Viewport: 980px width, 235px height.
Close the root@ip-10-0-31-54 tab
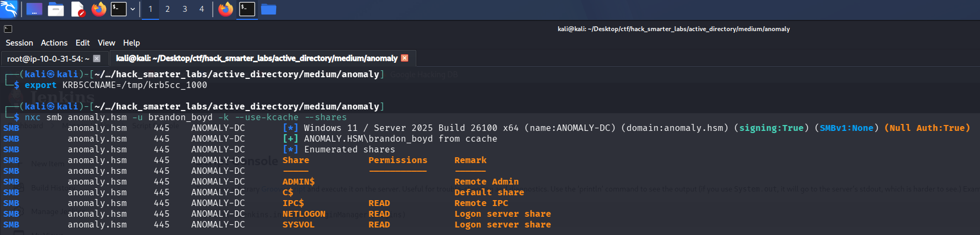[97, 58]
